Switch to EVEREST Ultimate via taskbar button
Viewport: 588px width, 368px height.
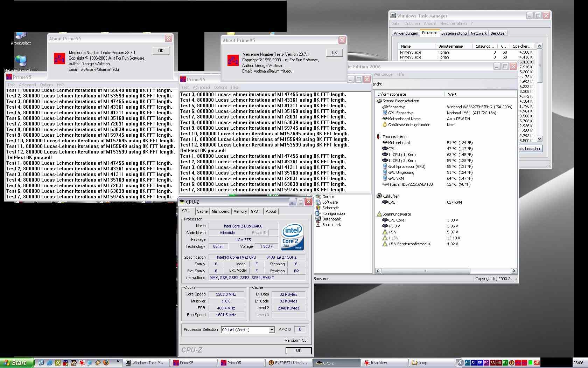click(x=289, y=363)
